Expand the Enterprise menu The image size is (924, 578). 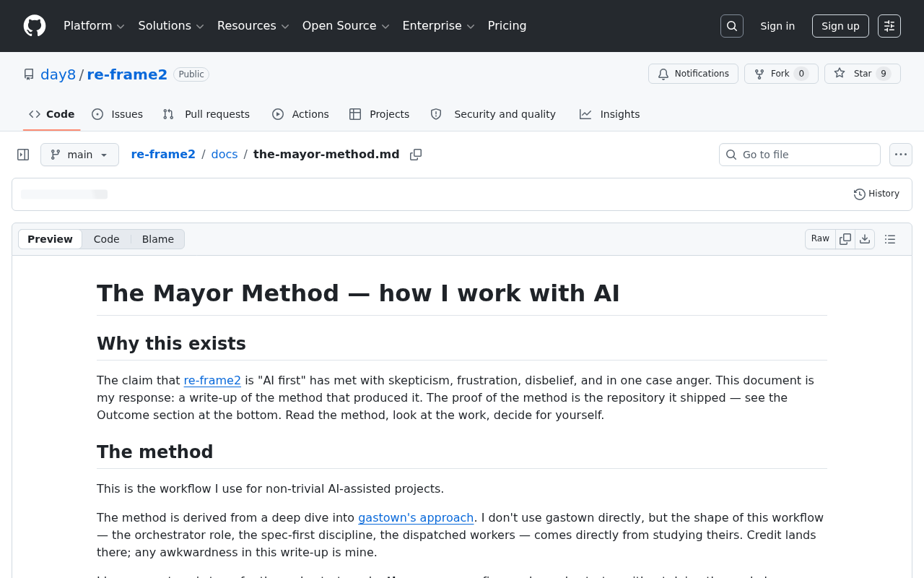click(438, 26)
